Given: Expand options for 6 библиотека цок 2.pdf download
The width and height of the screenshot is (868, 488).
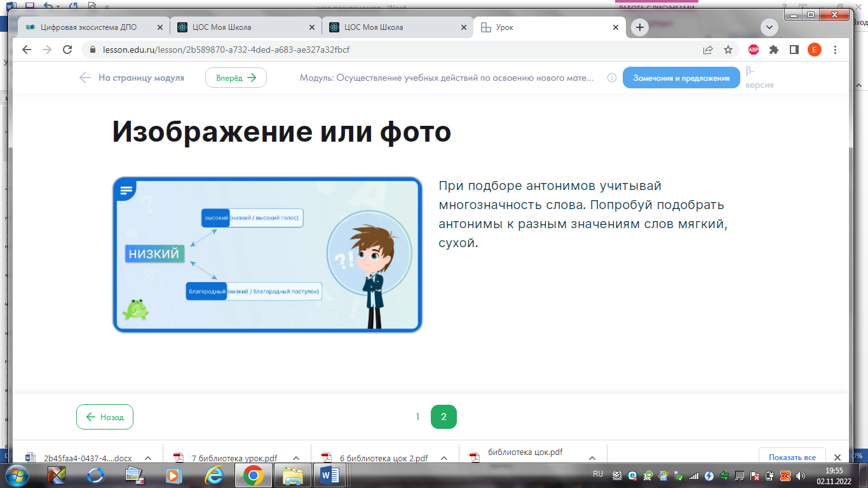Looking at the screenshot, I should [x=443, y=458].
